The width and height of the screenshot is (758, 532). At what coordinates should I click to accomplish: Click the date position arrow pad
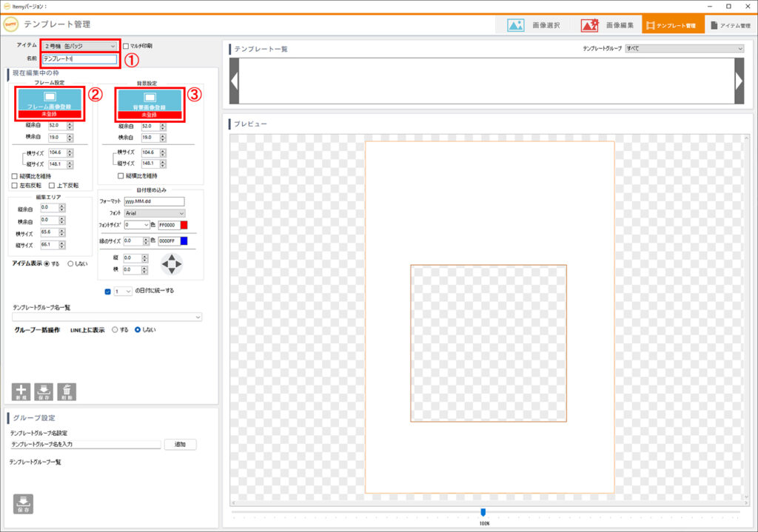[x=171, y=264]
